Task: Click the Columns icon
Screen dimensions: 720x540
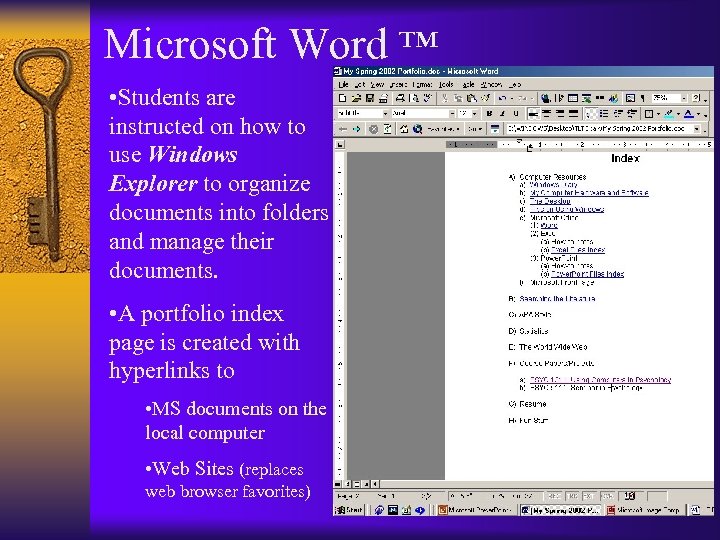Action: [600, 98]
